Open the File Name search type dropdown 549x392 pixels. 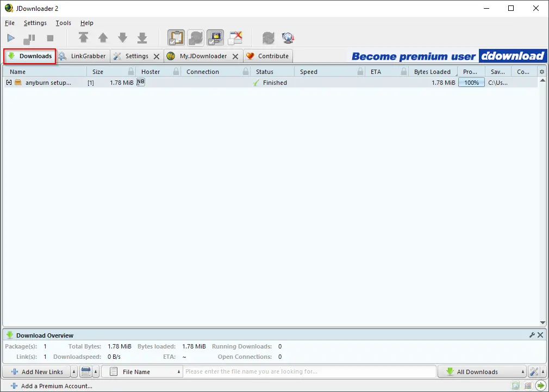tap(142, 372)
